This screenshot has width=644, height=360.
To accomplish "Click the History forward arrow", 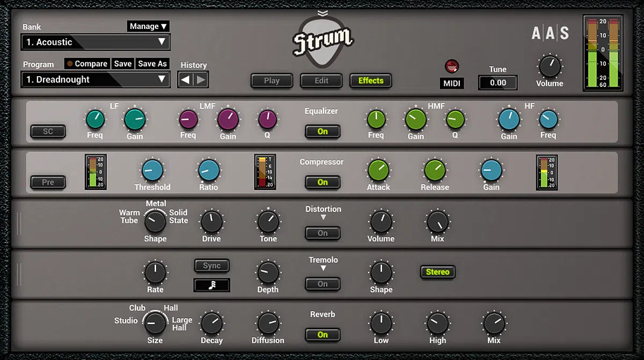I will tap(201, 80).
